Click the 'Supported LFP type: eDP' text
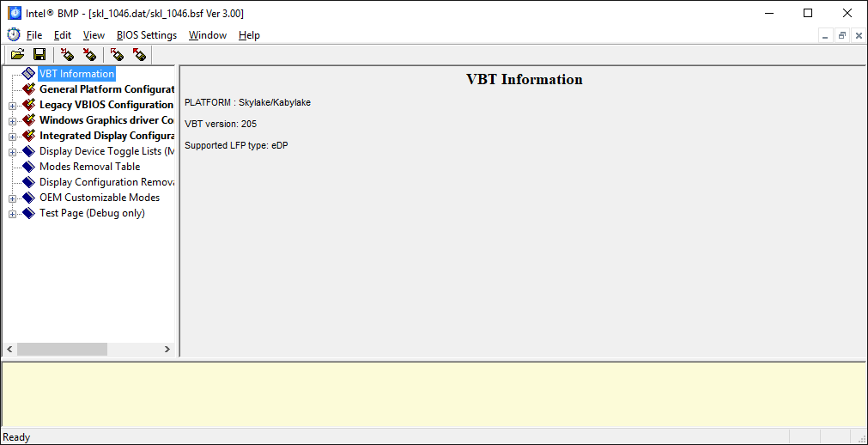This screenshot has height=445, width=868. click(x=236, y=146)
